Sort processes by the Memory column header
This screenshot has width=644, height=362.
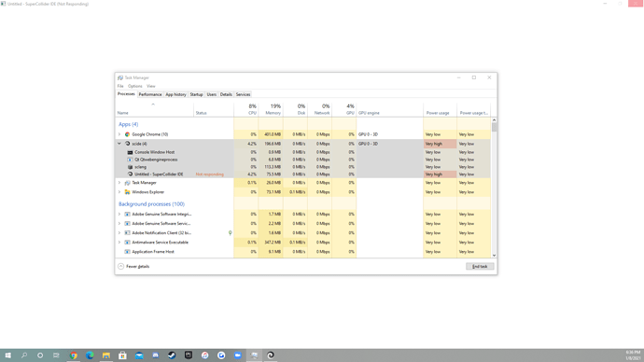pos(271,109)
